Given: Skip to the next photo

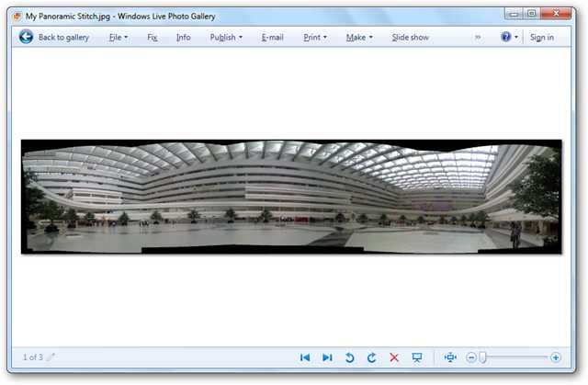Looking at the screenshot, I should coord(327,357).
